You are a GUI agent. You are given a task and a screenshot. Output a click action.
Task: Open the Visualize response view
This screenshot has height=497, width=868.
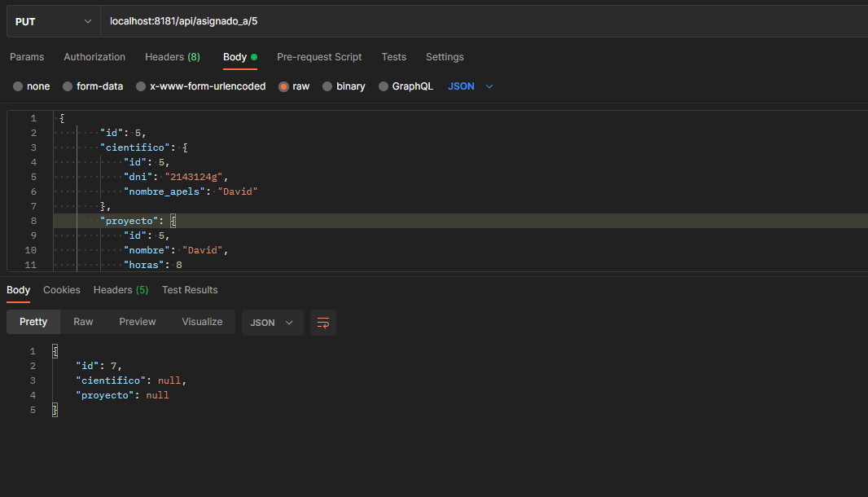202,322
